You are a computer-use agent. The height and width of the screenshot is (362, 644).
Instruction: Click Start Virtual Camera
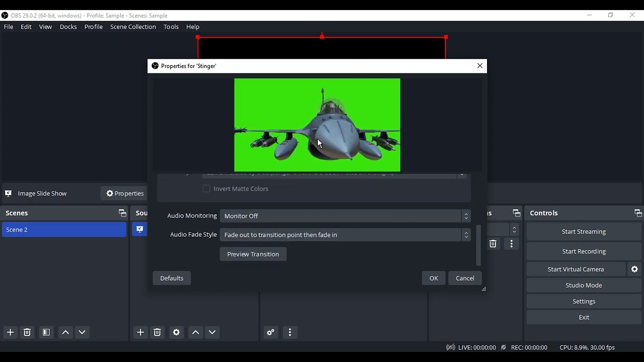tap(576, 269)
